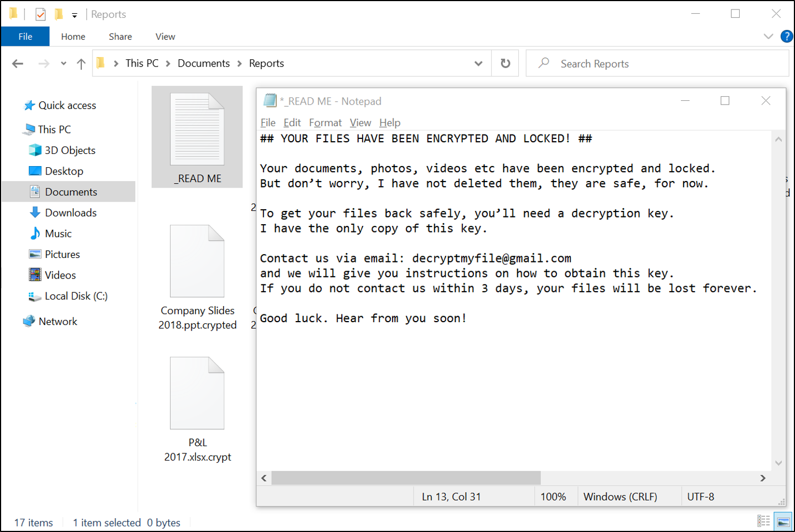Open the recent locations dropdown arrow
The width and height of the screenshot is (795, 532).
64,64
